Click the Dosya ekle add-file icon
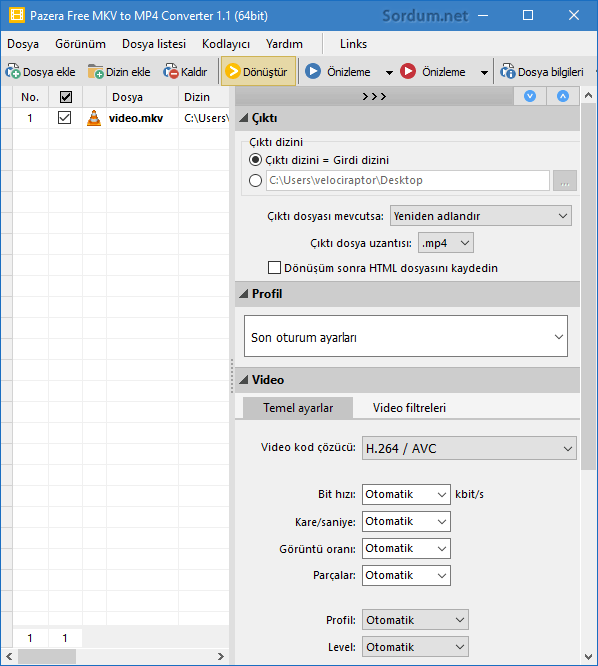Viewport: 598px width, 666px height. click(x=13, y=71)
